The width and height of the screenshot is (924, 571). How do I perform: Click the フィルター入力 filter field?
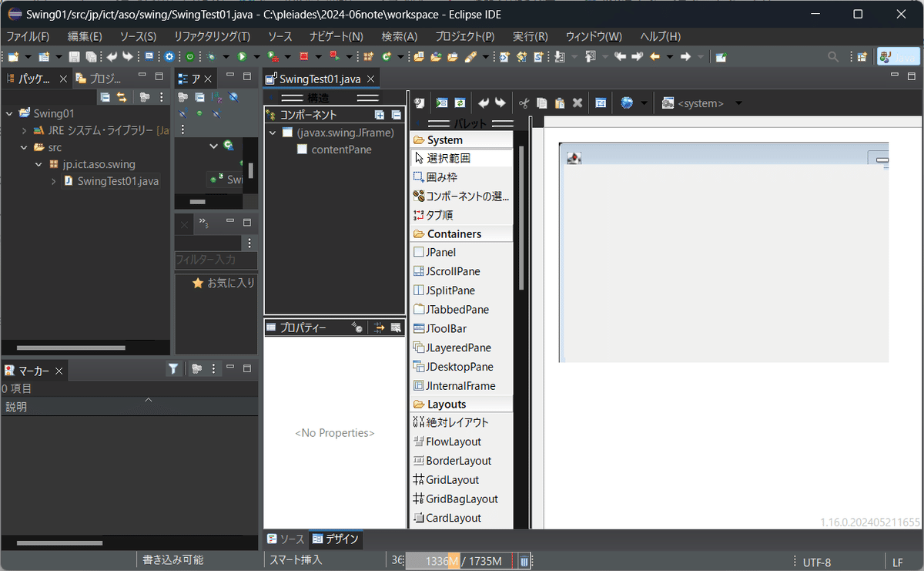point(216,260)
